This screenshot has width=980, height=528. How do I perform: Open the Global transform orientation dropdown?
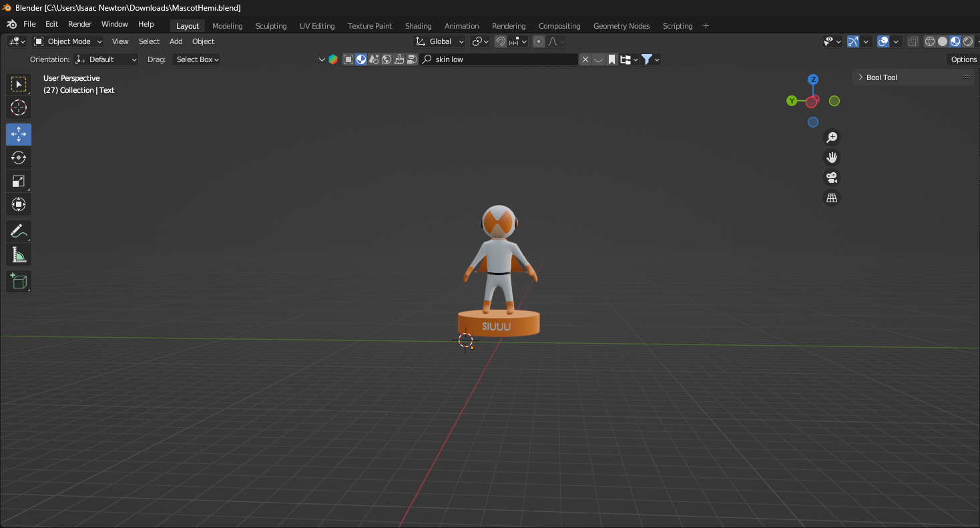point(439,41)
